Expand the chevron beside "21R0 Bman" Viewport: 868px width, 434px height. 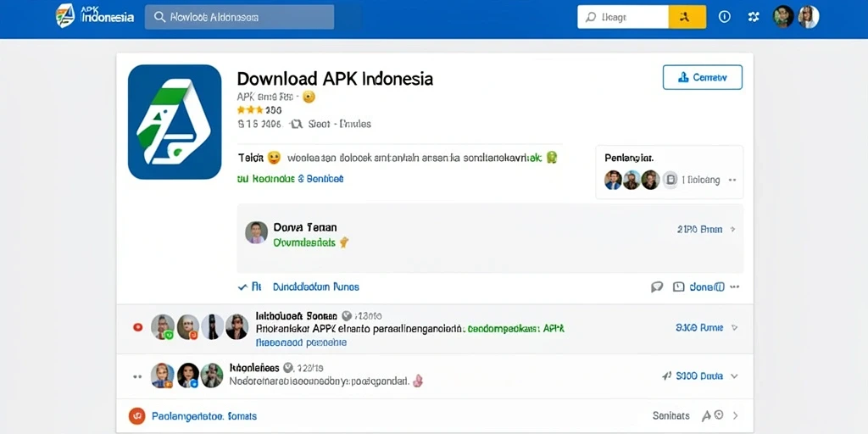[733, 229]
